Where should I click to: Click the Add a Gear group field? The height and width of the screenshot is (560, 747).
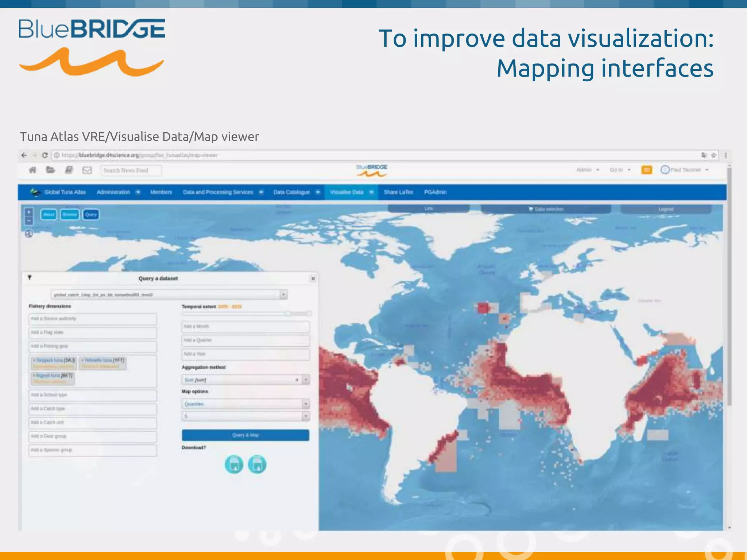[93, 436]
